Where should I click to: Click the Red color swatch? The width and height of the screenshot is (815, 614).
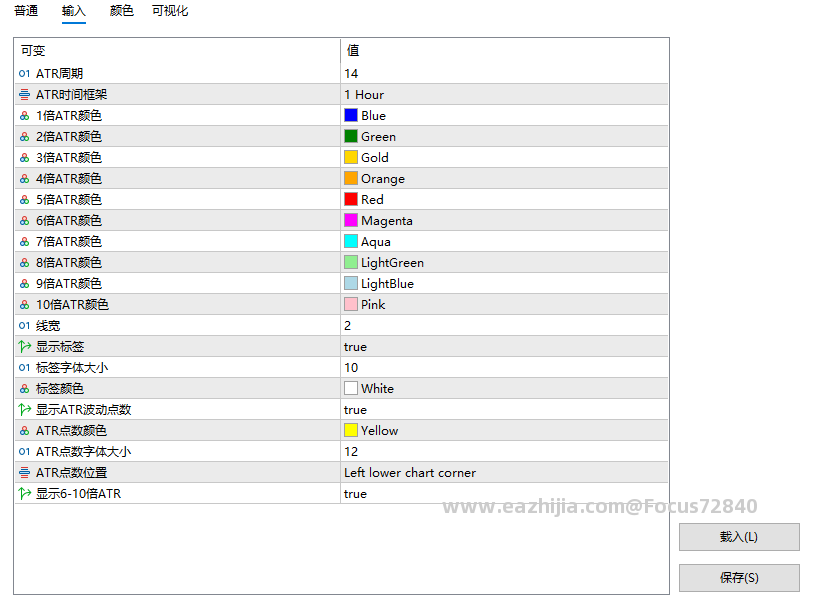(x=351, y=200)
